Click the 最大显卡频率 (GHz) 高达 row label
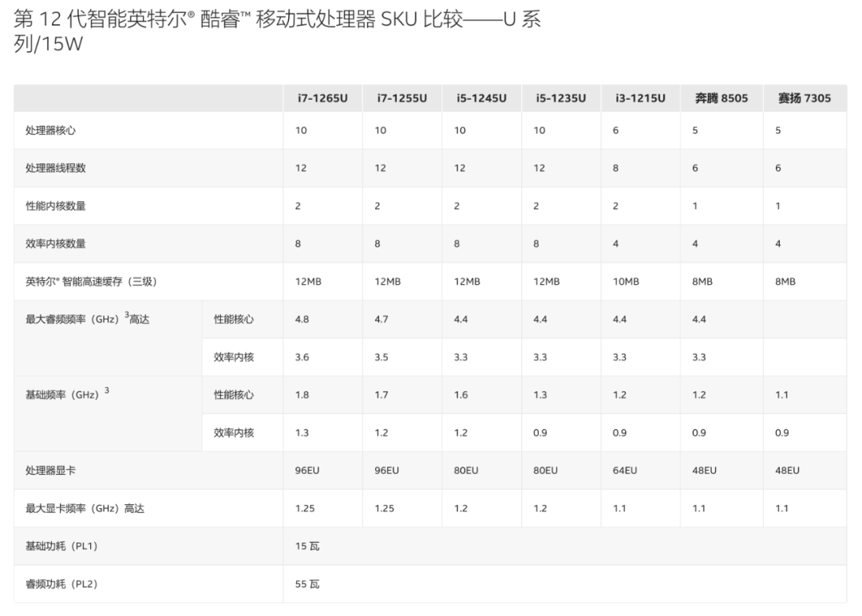The image size is (862, 616). 85,508
